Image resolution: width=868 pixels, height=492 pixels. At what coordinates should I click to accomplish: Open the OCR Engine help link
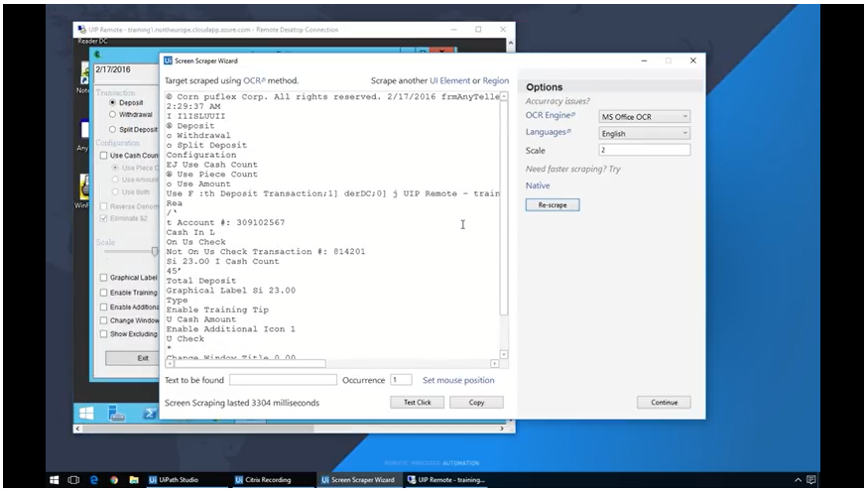click(551, 115)
